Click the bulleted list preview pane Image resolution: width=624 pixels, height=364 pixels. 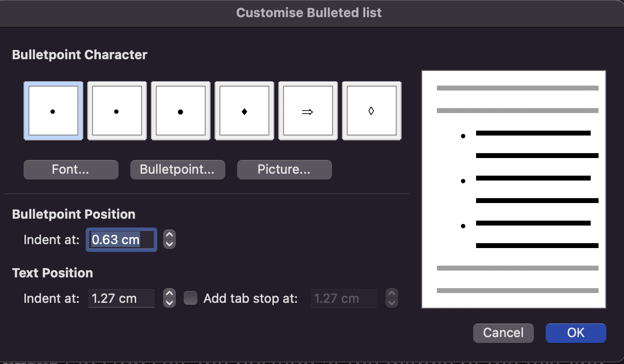[513, 188]
